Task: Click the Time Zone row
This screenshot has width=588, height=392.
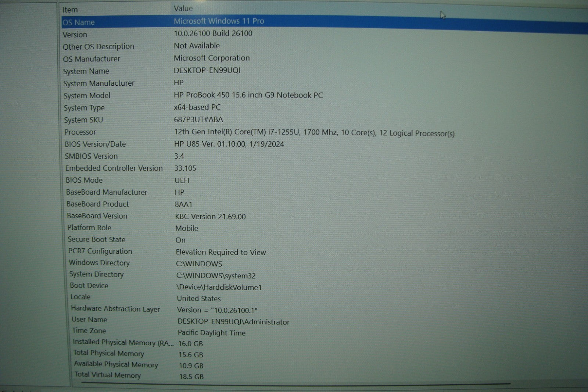Action: (89, 331)
